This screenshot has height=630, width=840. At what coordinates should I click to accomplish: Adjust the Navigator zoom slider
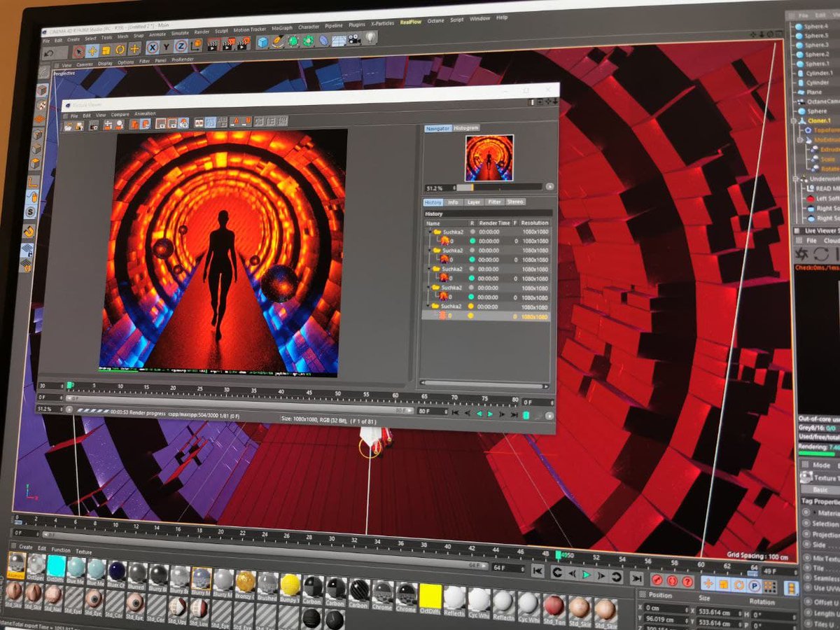tap(499, 187)
